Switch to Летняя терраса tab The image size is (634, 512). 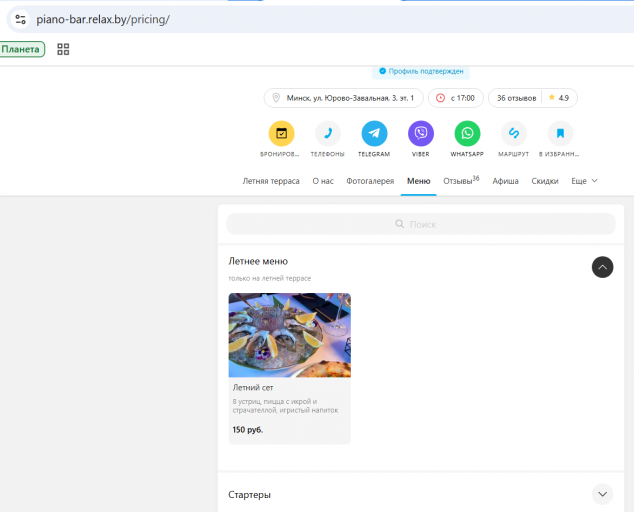click(x=271, y=181)
